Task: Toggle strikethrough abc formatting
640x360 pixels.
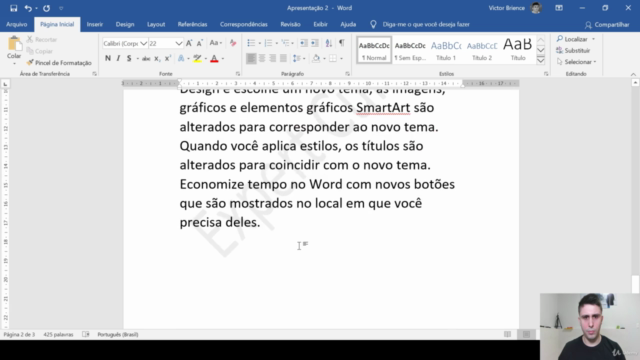Action: [146, 59]
